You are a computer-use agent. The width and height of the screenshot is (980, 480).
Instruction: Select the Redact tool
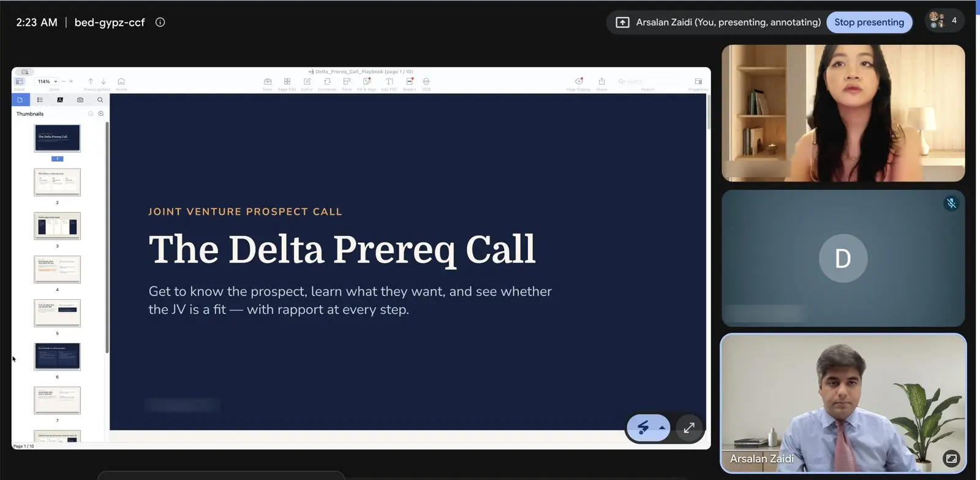[x=410, y=82]
